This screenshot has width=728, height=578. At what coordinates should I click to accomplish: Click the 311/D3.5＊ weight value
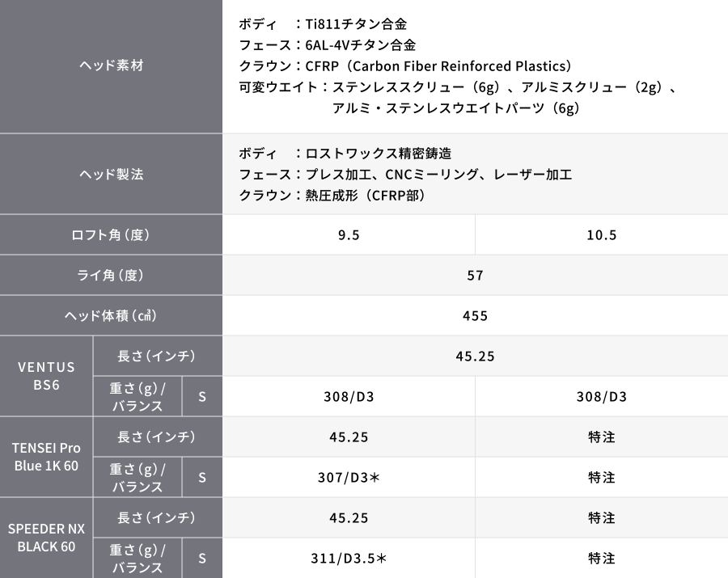[349, 559]
